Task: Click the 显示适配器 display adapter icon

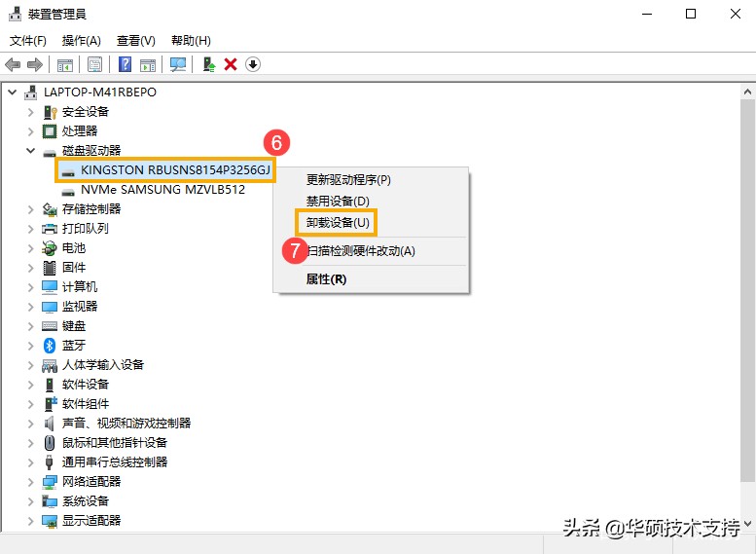Action: [x=50, y=521]
